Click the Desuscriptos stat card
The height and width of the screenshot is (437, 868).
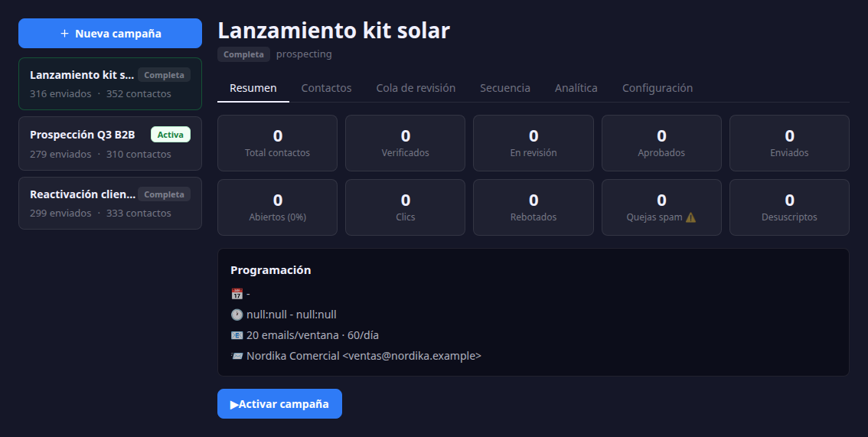click(789, 207)
